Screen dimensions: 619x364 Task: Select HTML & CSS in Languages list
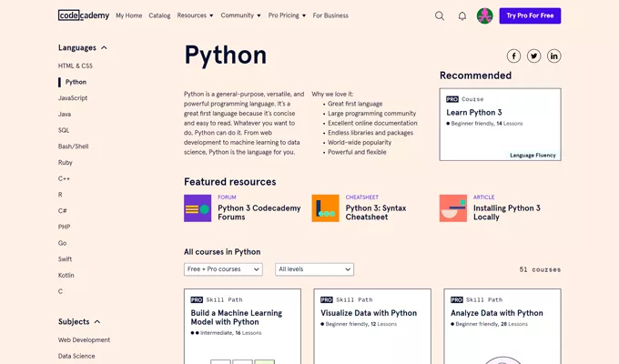coord(75,66)
